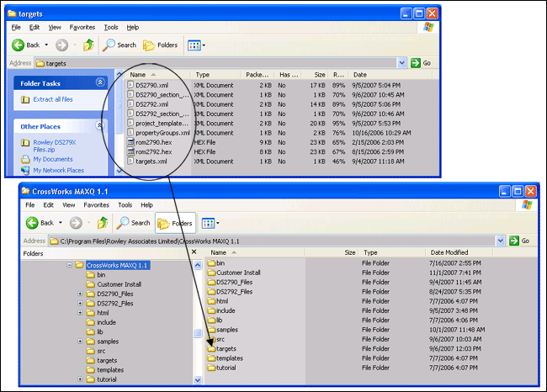Select rom2790.hex file
The image size is (547, 392).
[x=154, y=142]
